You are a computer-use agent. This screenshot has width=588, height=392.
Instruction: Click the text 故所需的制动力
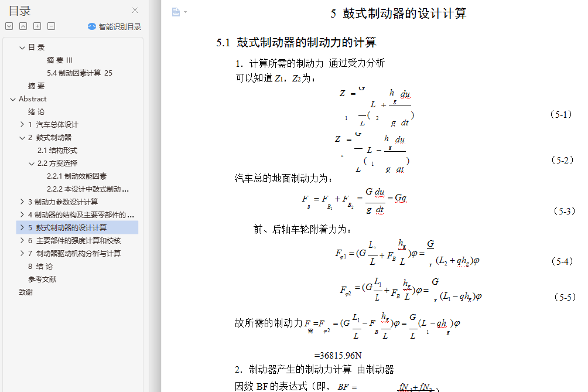268,323
